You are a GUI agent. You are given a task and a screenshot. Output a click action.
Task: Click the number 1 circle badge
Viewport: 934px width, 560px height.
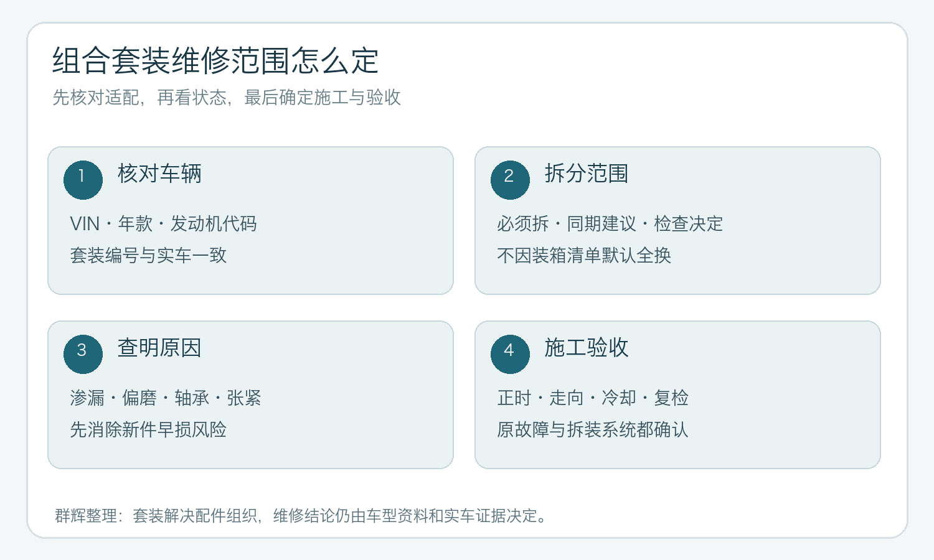click(83, 180)
